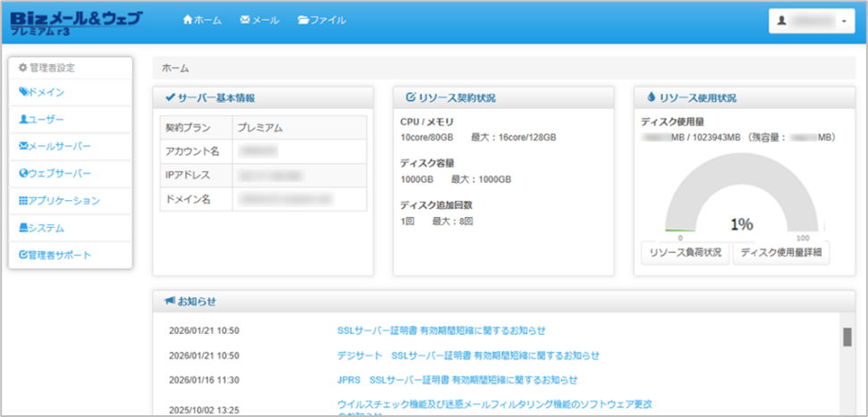The width and height of the screenshot is (868, 417).
Task: Click the gear icon beside 管理者設定
Action: click(x=22, y=68)
